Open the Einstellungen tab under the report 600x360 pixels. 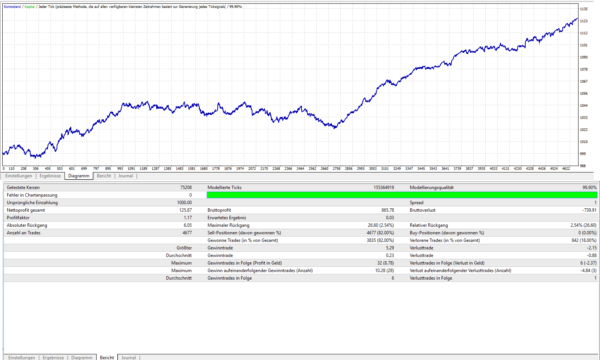pos(22,357)
